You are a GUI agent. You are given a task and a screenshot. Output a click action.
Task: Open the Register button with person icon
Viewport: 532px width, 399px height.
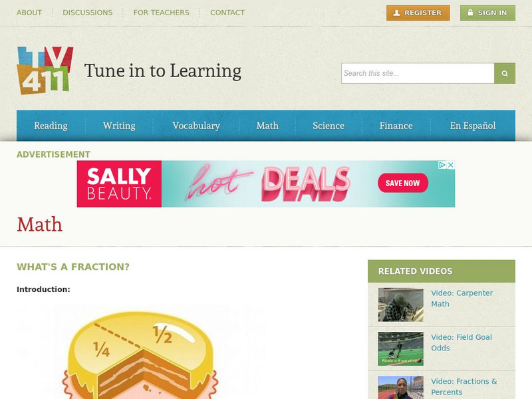click(x=418, y=13)
